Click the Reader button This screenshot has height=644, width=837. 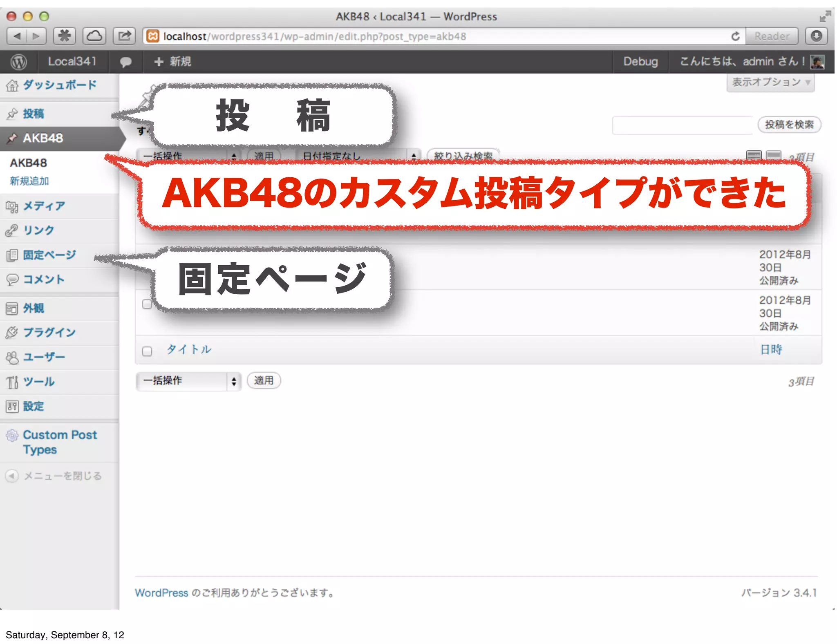pyautogui.click(x=772, y=36)
